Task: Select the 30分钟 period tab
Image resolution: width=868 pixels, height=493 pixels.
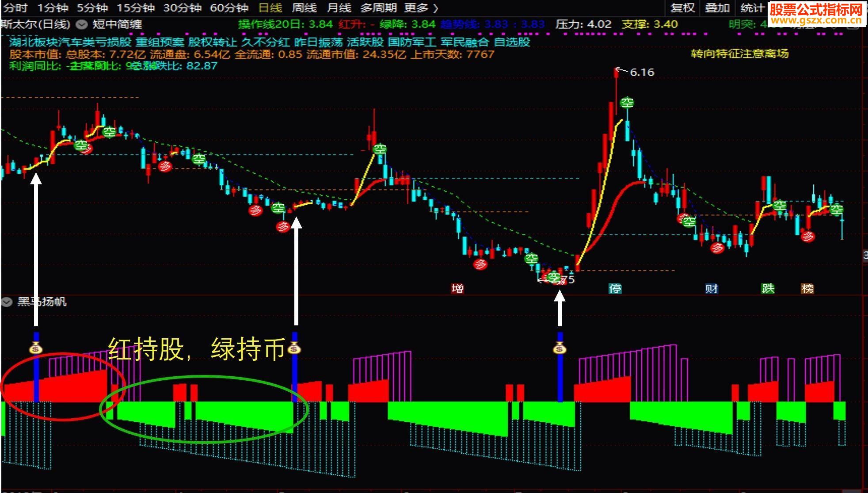Action: click(183, 8)
